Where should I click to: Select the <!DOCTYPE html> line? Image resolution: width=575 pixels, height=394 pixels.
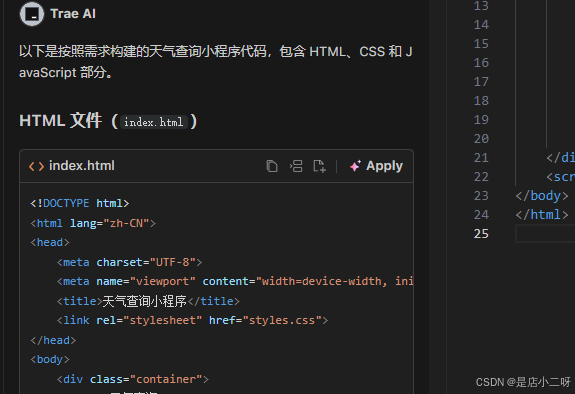(x=80, y=203)
